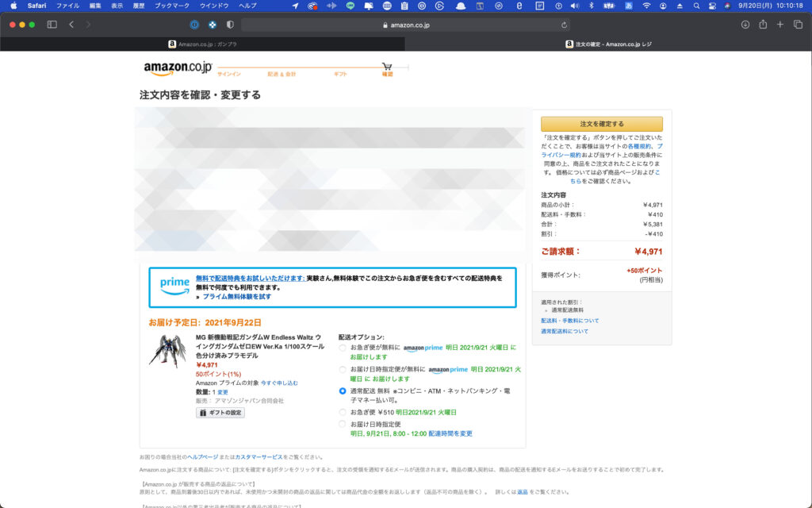Screen dimensions: 812x508
Task: Toggle the Safari sidebar icon
Action: pyautogui.click(x=52, y=25)
